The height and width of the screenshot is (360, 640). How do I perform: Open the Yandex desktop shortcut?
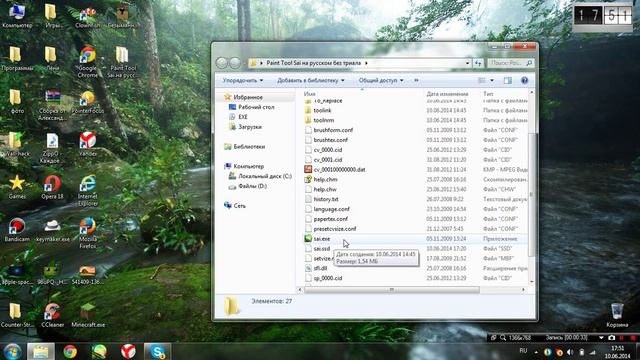click(x=87, y=144)
